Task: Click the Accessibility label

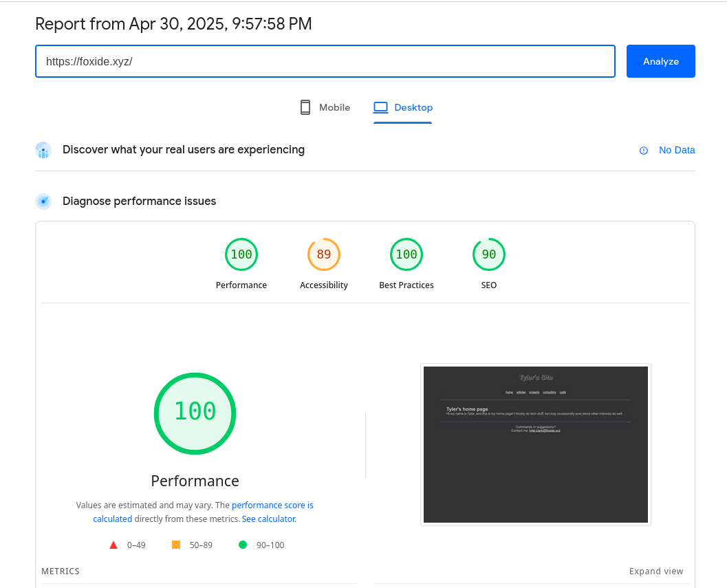Action: (324, 285)
